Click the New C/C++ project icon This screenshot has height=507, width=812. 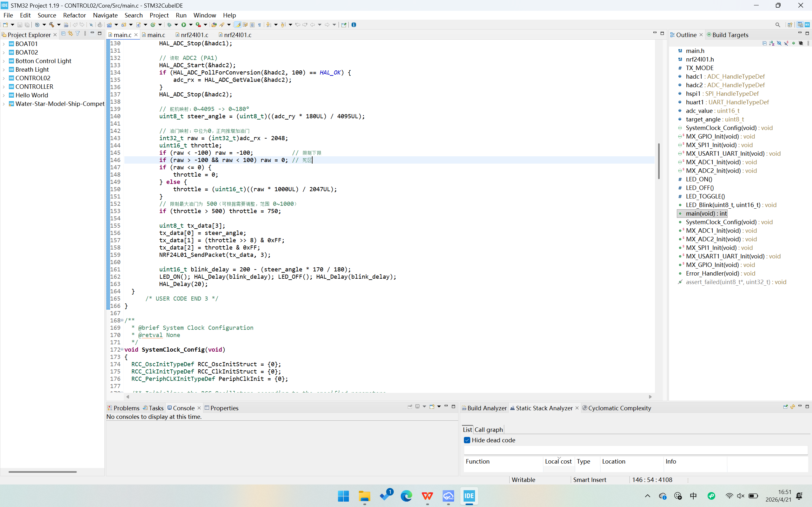point(109,25)
